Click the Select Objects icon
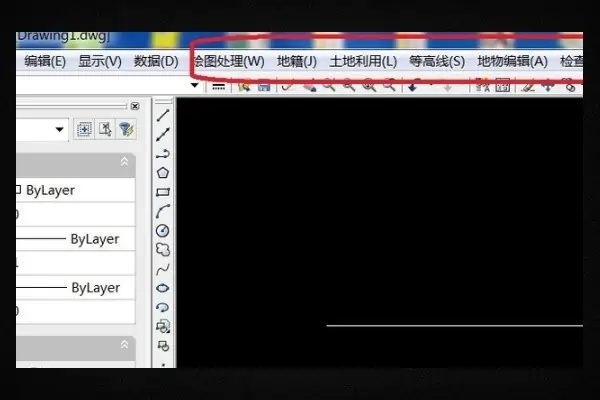Image resolution: width=600 pixels, height=400 pixels. pyautogui.click(x=105, y=129)
